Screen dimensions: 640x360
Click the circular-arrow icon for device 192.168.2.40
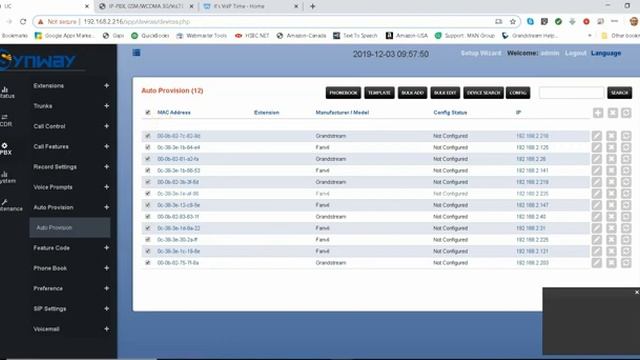(626, 217)
